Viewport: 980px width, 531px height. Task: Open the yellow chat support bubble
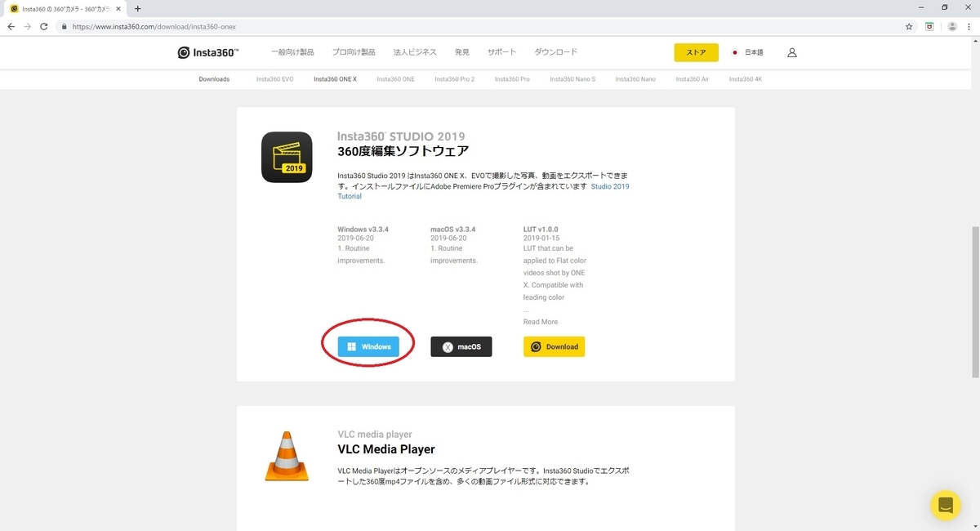point(946,505)
